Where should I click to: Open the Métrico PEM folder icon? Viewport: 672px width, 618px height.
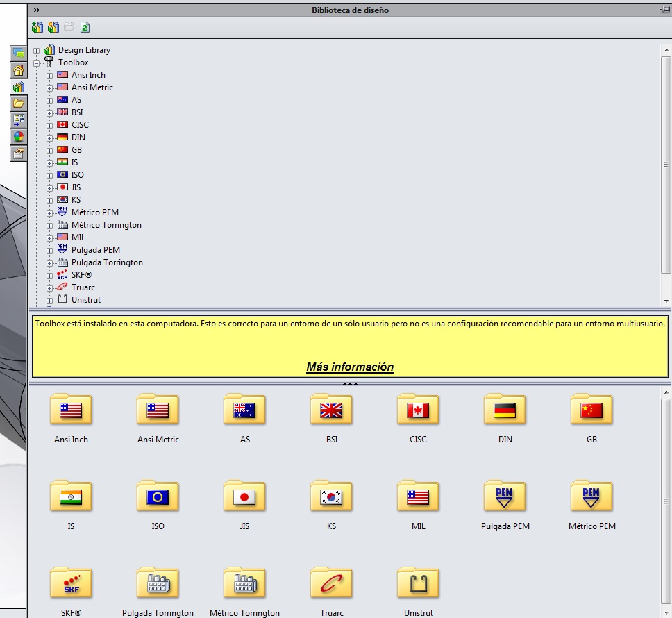591,496
